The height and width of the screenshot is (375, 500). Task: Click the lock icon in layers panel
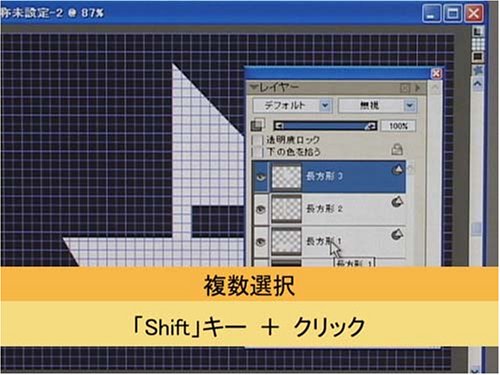[397, 150]
